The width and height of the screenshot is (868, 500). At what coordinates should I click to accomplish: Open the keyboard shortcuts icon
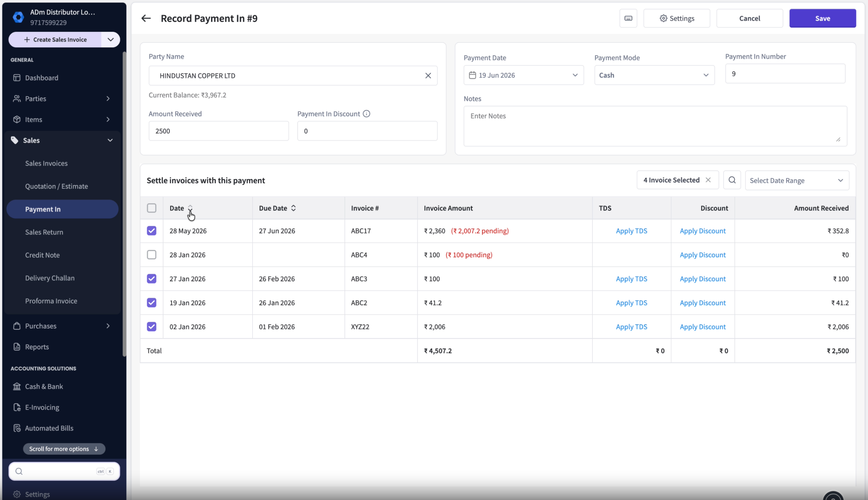[628, 18]
